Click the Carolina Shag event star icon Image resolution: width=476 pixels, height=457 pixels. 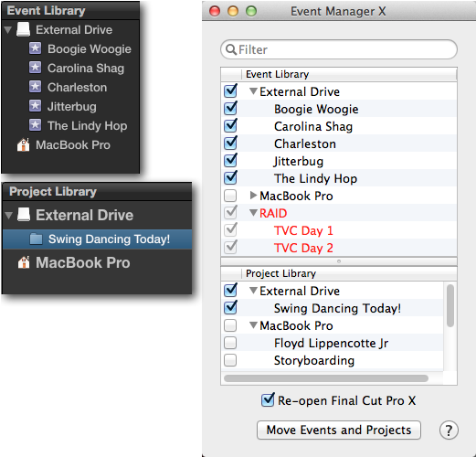[35, 68]
